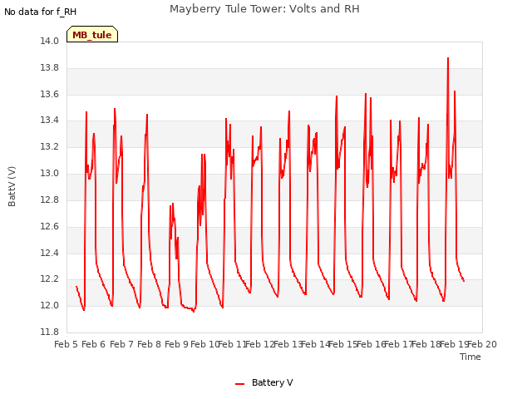Click the 13.8 y-axis tick label
The image size is (532, 399).
pyautogui.click(x=50, y=67)
